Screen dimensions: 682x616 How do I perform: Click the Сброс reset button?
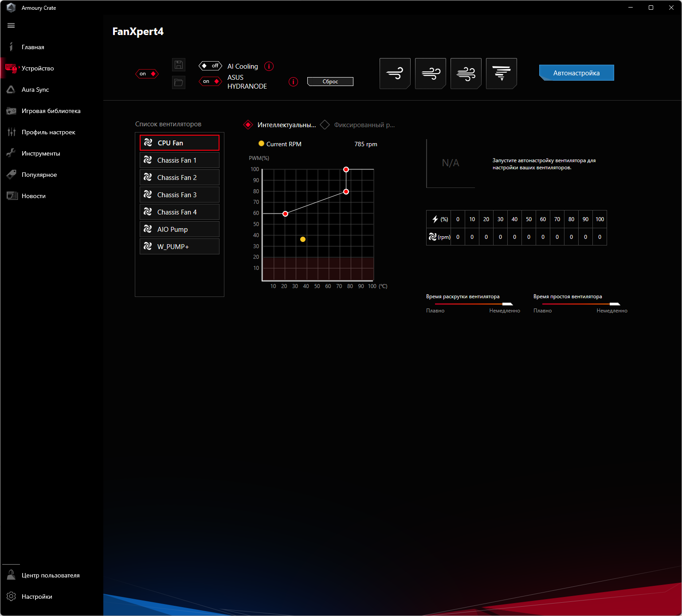[x=330, y=82]
